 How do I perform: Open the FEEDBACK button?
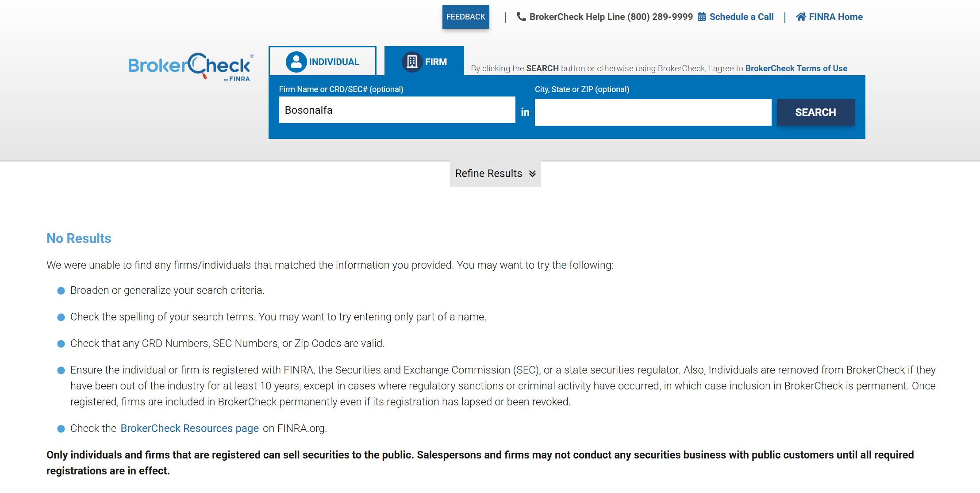(465, 17)
